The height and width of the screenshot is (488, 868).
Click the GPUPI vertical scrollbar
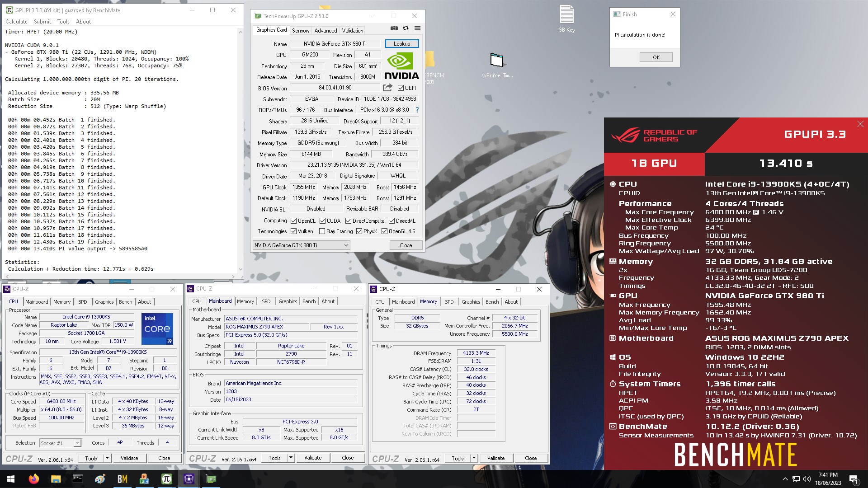tap(240, 150)
